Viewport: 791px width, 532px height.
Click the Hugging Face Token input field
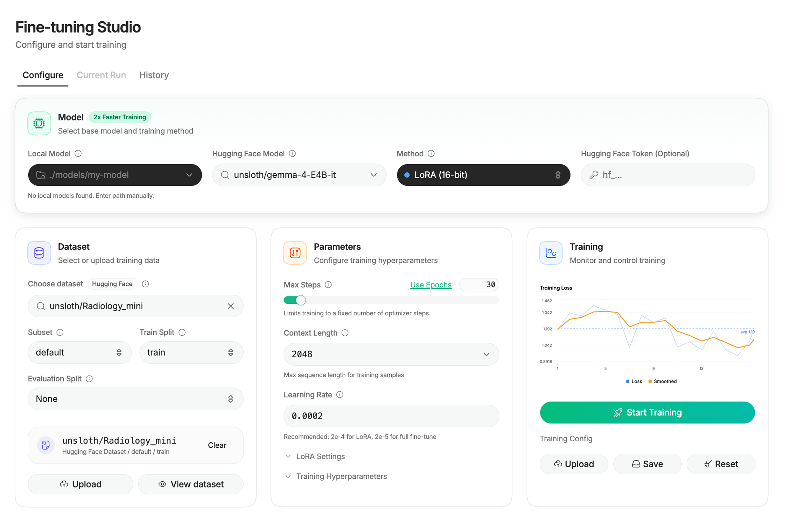[x=668, y=175]
